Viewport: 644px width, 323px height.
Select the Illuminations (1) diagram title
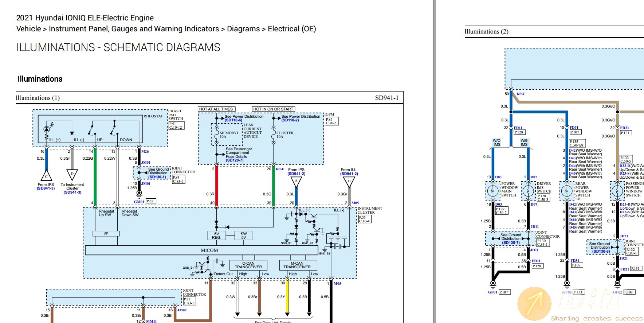(x=38, y=98)
